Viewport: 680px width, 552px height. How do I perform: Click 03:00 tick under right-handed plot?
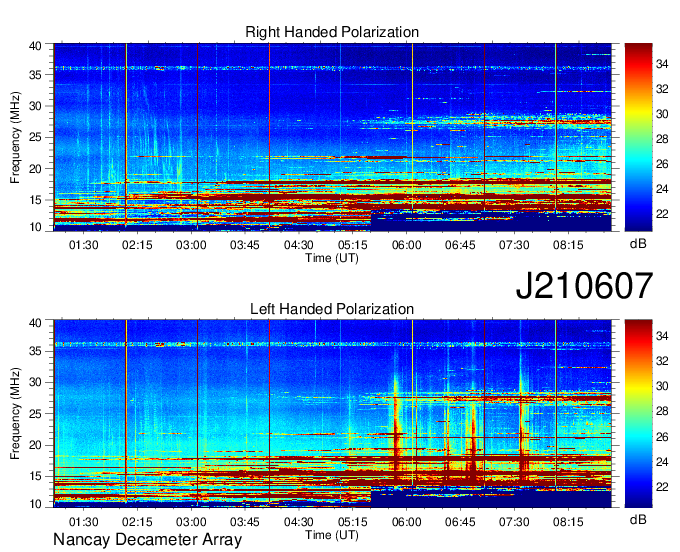191,245
